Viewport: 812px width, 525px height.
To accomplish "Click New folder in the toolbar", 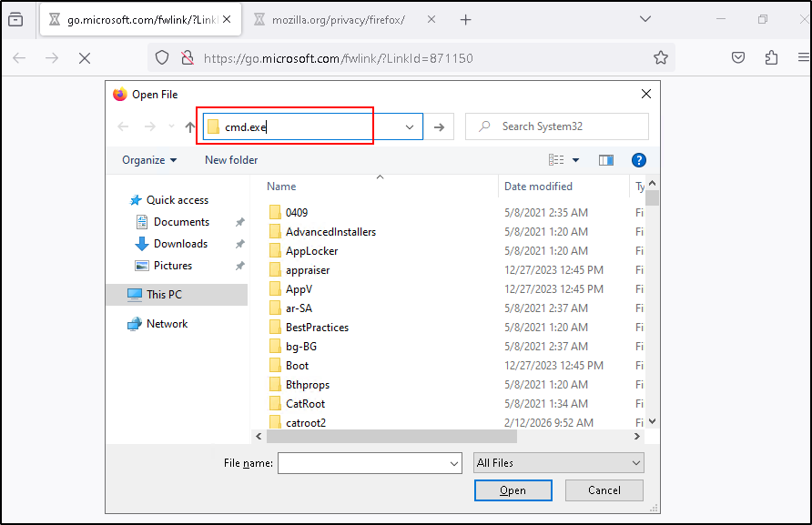I will tap(231, 160).
